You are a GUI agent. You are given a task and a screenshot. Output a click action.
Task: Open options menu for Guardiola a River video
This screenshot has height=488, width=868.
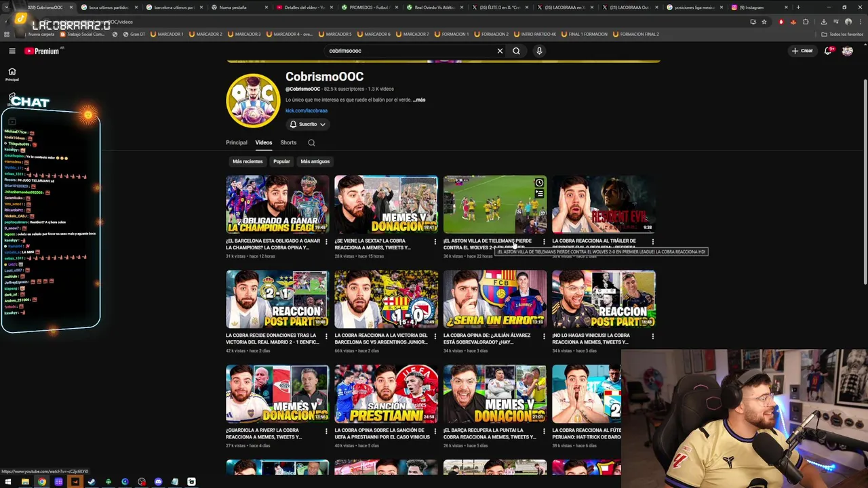pos(326,431)
